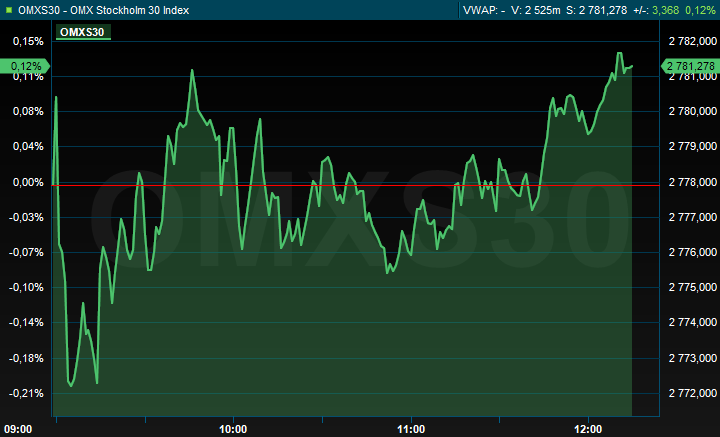Select the OMXS30 legend label
This screenshot has height=437, width=720.
[x=81, y=32]
